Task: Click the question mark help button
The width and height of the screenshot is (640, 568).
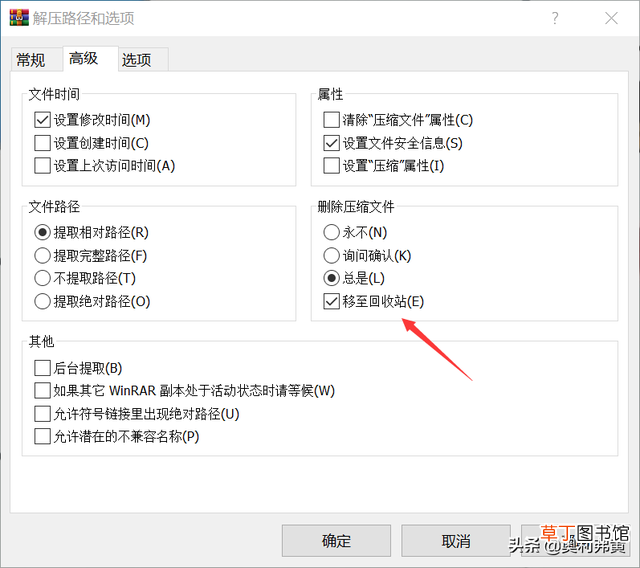Action: tap(555, 18)
